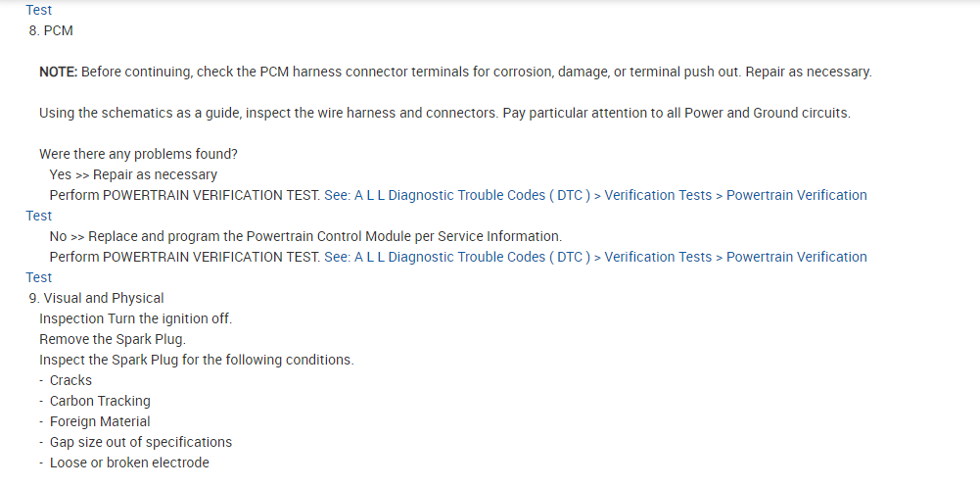
Task: Click the "8. PCM" step heading
Action: (51, 30)
